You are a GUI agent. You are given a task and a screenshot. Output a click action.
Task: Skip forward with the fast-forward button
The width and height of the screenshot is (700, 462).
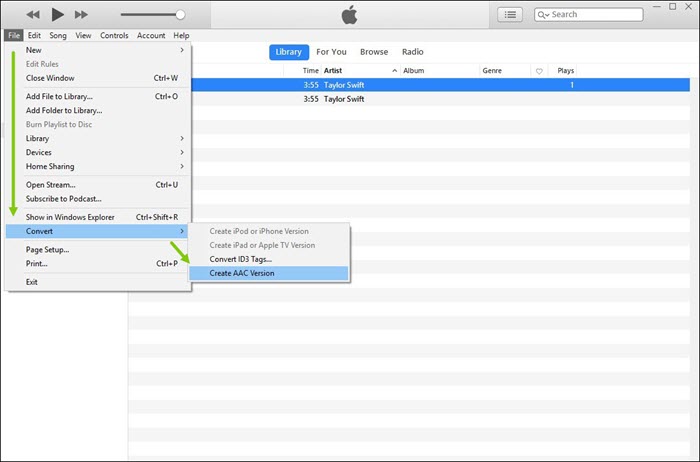tap(81, 15)
